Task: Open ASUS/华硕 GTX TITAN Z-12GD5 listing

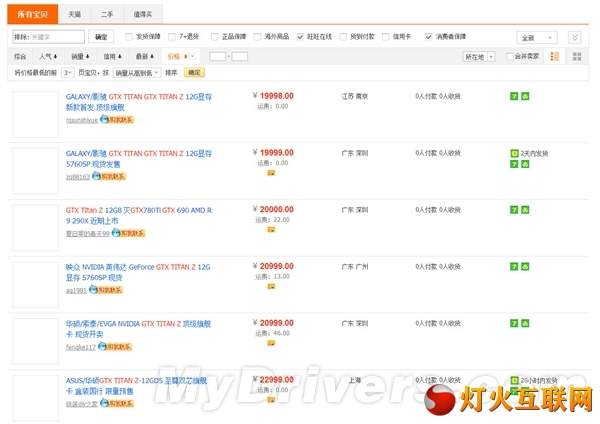Action: pos(137,386)
